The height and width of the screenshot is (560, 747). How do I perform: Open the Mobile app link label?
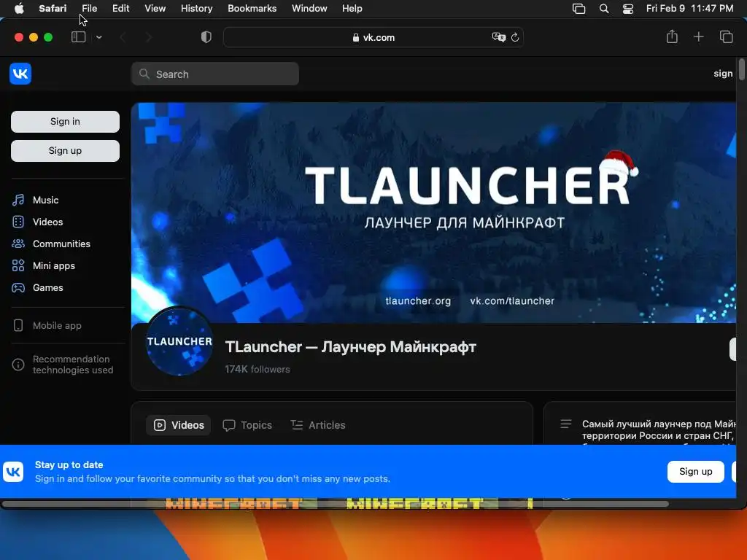click(57, 326)
